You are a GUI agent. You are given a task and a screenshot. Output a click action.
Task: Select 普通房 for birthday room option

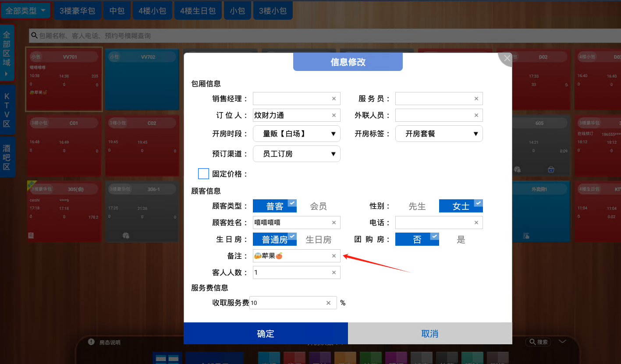[275, 239]
